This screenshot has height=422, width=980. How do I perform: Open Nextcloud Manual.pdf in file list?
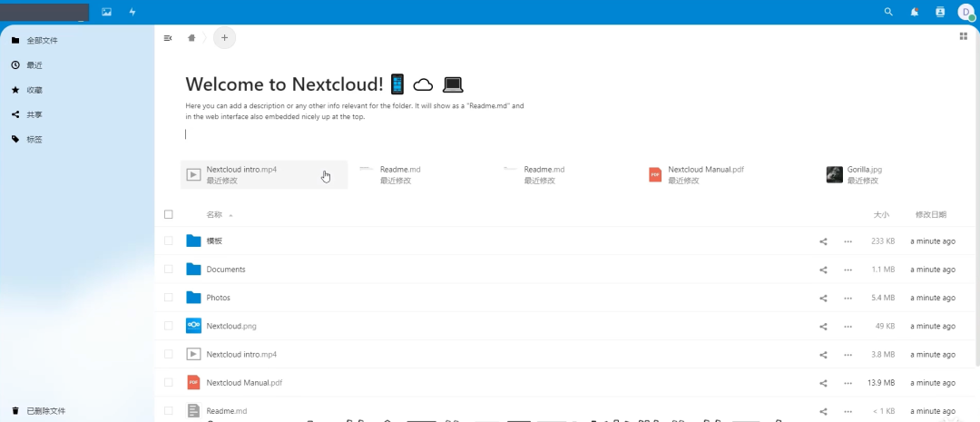pos(244,383)
